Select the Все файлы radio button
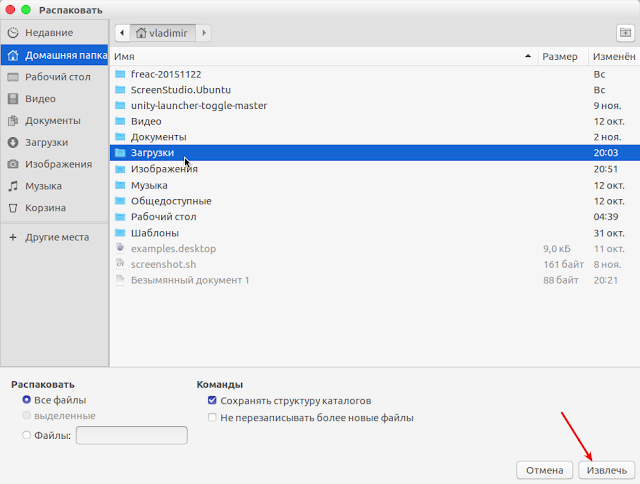The image size is (640, 484). pos(27,400)
